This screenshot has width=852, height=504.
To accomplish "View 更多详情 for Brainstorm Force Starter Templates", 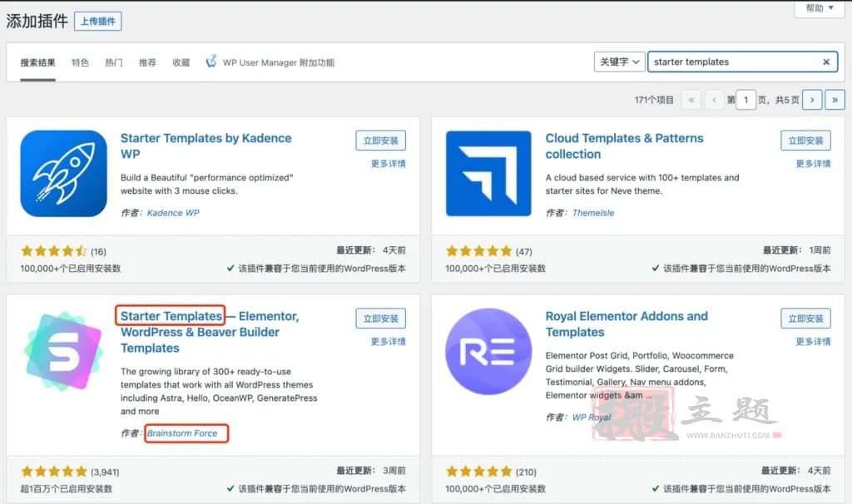I will pos(388,342).
